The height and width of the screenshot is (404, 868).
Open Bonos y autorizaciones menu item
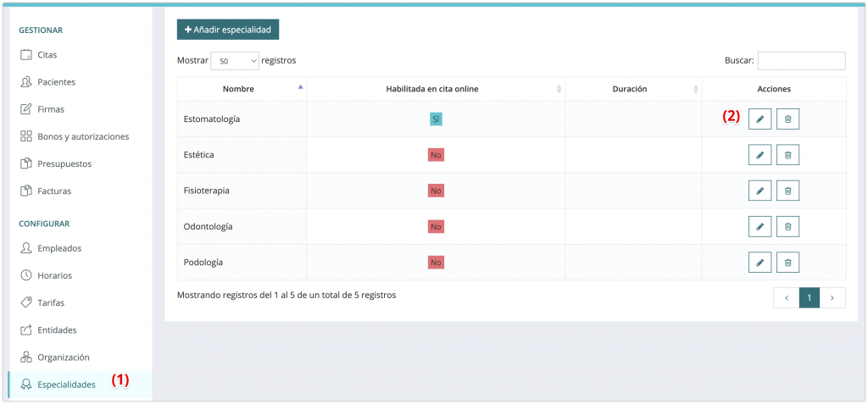click(82, 136)
